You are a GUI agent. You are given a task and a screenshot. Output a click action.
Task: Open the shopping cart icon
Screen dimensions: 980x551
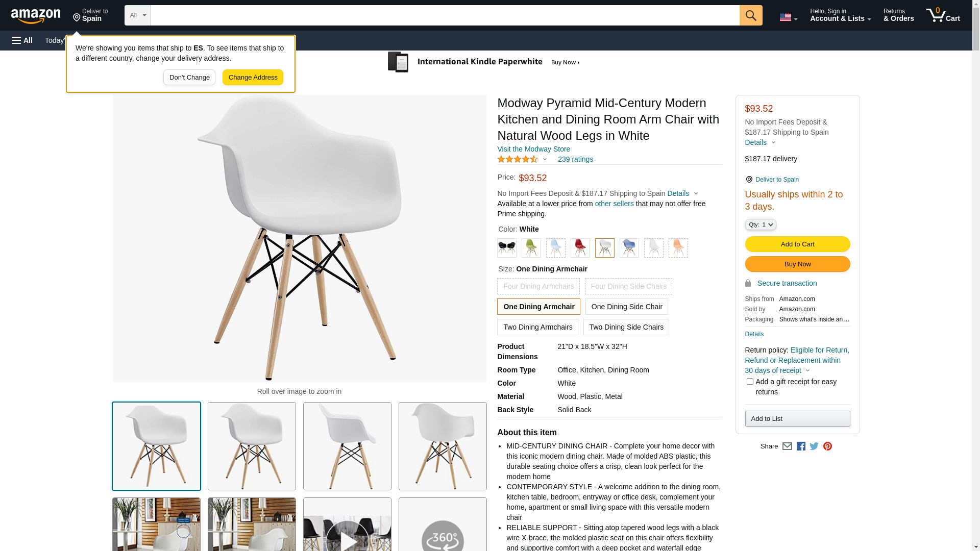[x=943, y=15]
